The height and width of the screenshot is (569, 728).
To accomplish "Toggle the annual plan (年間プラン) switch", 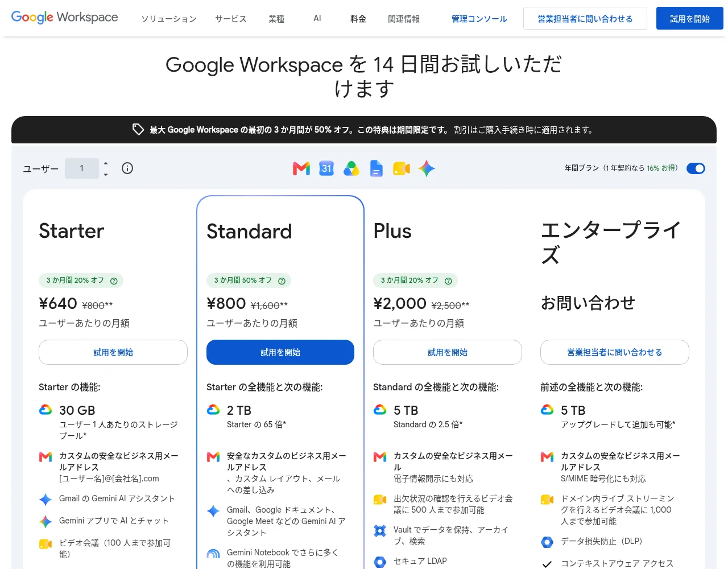I will click(696, 168).
